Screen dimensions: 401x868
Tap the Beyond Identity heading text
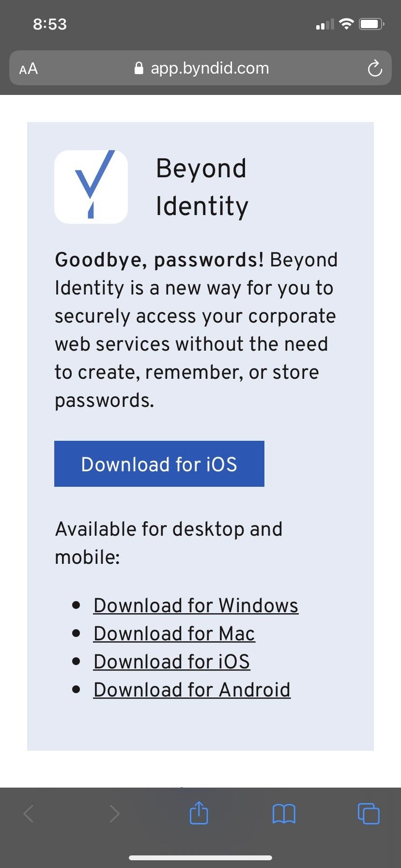[201, 187]
